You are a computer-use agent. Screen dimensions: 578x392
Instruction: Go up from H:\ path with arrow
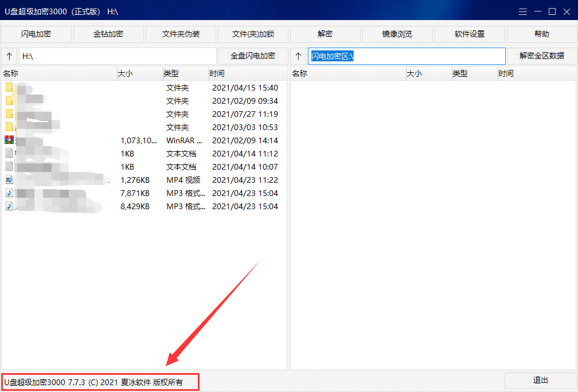point(10,56)
